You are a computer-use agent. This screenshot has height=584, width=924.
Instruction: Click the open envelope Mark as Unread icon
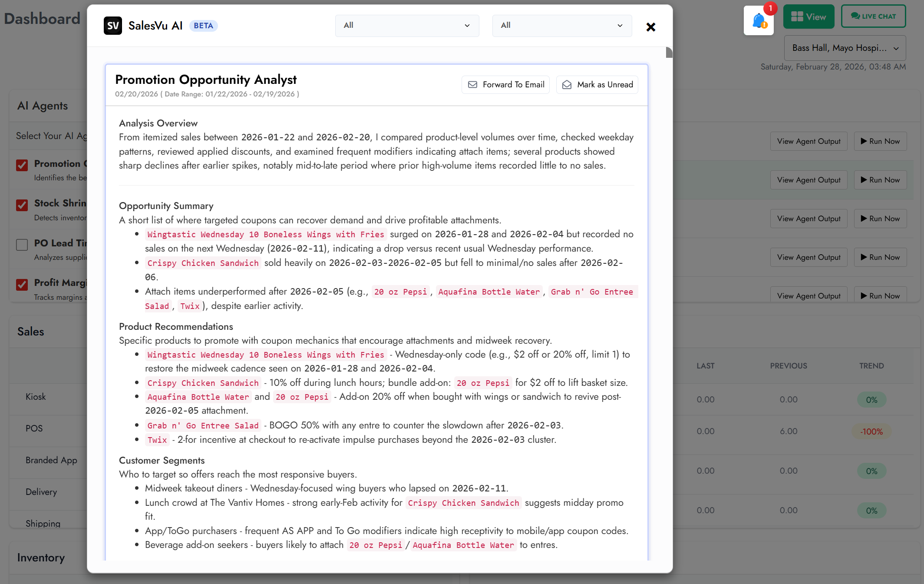(x=567, y=85)
